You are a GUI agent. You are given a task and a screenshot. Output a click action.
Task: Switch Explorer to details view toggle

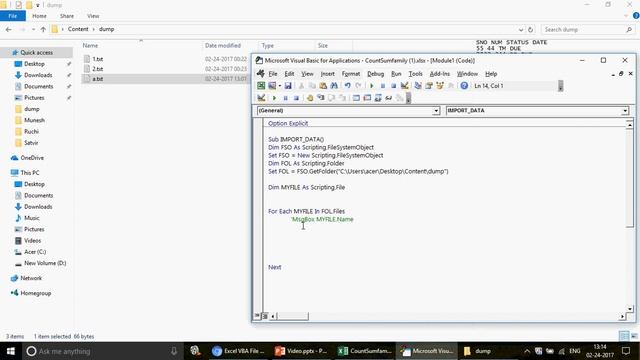click(624, 336)
